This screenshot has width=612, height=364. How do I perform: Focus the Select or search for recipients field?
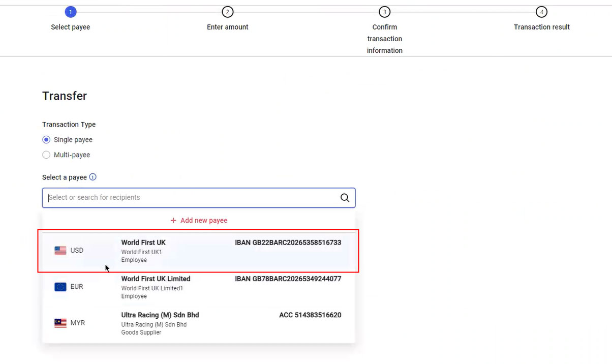coord(191,198)
